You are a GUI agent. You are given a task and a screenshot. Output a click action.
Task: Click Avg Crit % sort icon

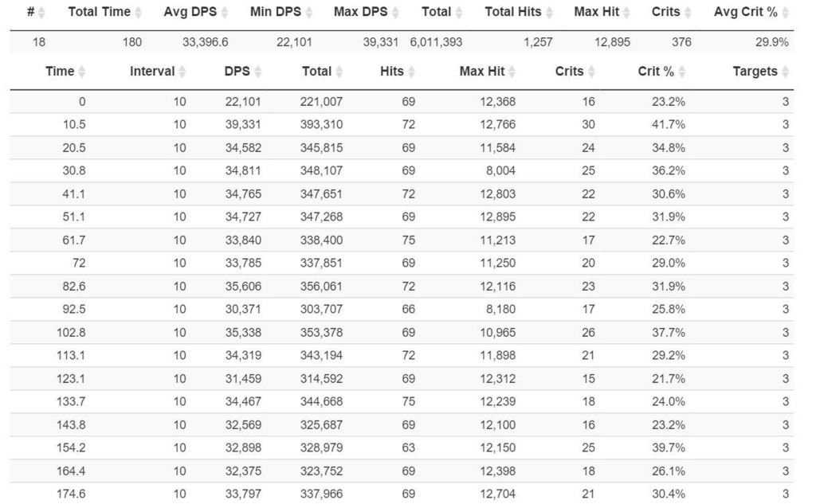pos(786,13)
